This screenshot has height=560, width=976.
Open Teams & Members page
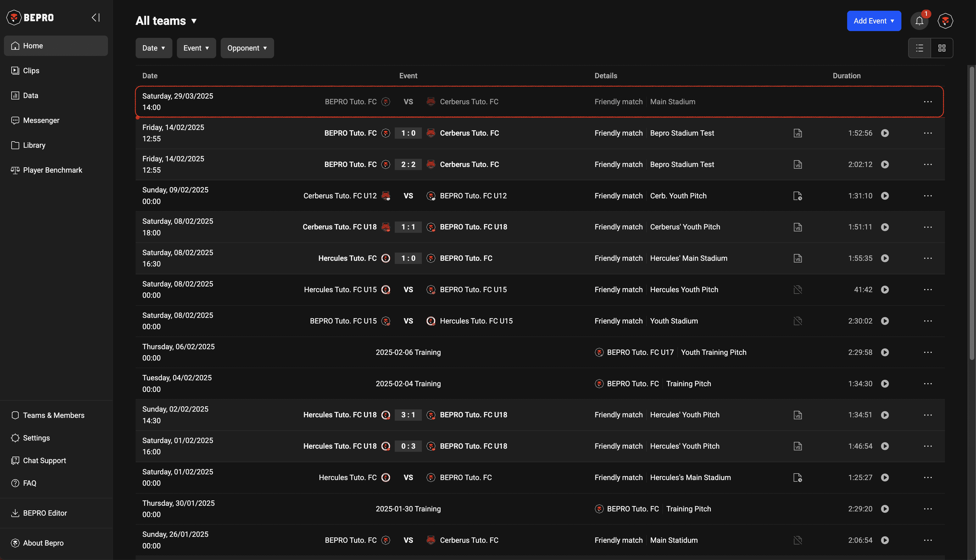coord(56,415)
